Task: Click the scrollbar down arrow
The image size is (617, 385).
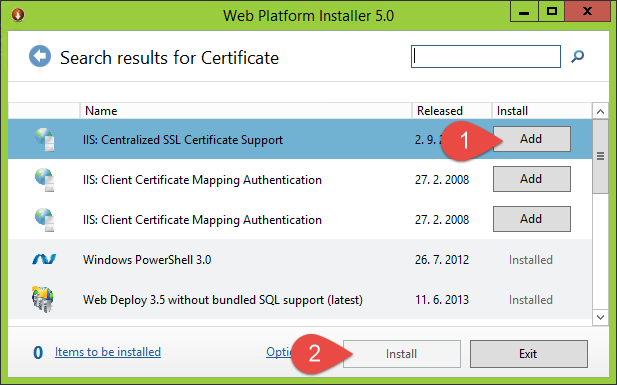Action: point(600,317)
